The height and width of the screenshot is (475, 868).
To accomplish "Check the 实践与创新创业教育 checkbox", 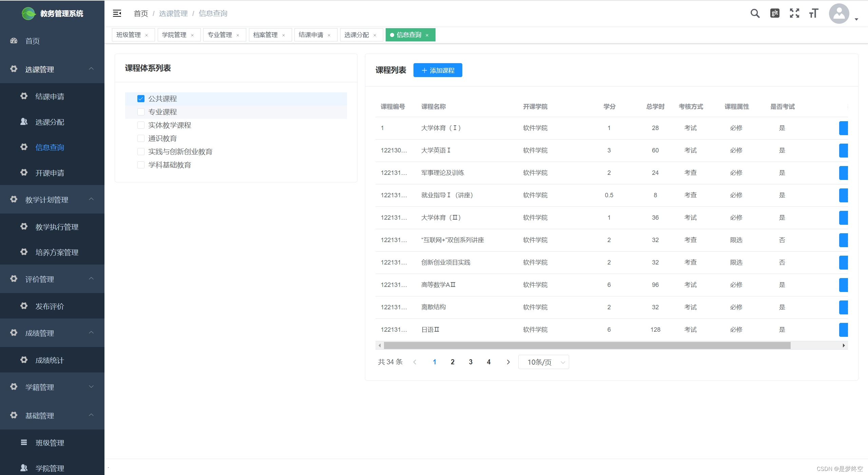I will click(x=141, y=152).
